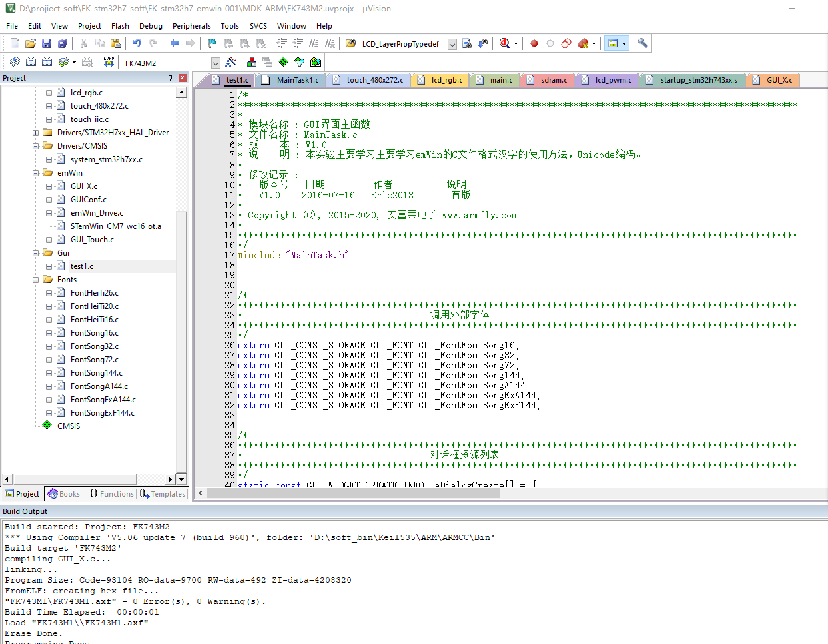Click the Open file folder icon
The image size is (828, 644).
pyautogui.click(x=31, y=43)
